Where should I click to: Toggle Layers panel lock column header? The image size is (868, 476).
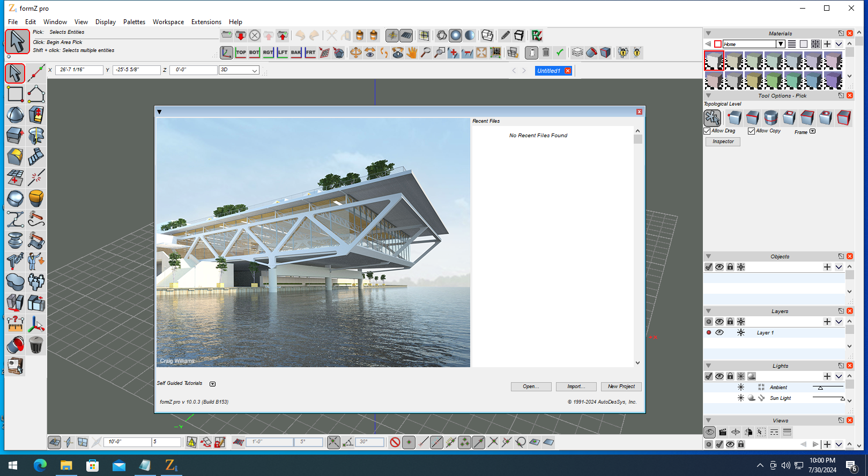pos(730,322)
